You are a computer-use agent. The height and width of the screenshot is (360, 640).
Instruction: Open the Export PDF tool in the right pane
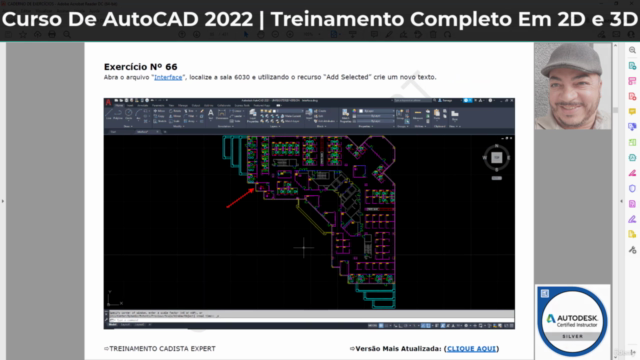point(632,66)
